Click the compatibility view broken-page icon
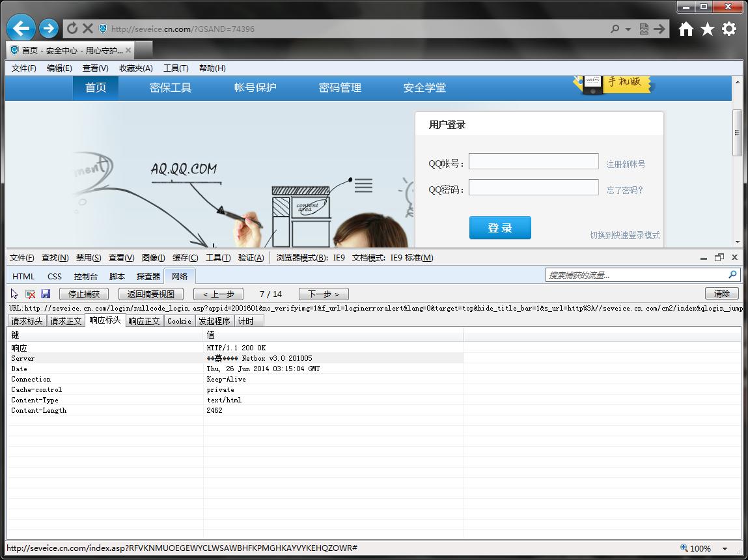Screen dimensions: 748x560 click(x=644, y=29)
